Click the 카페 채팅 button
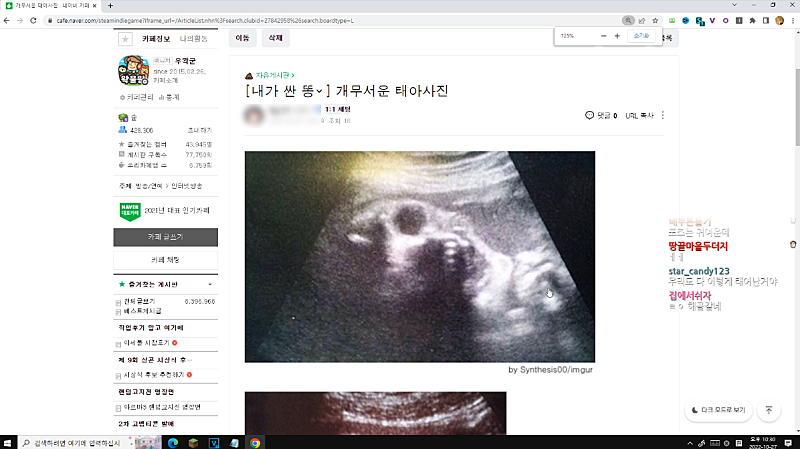 coord(165,260)
